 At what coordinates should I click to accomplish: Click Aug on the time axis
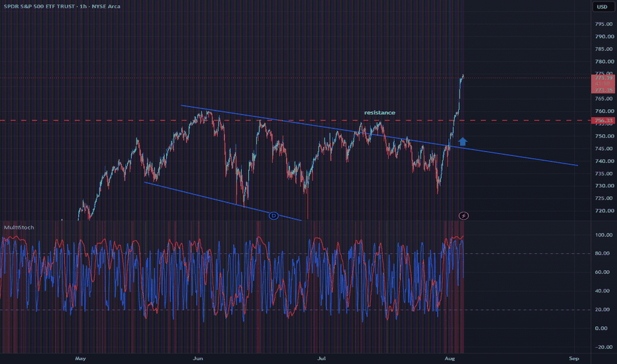[x=450, y=359]
